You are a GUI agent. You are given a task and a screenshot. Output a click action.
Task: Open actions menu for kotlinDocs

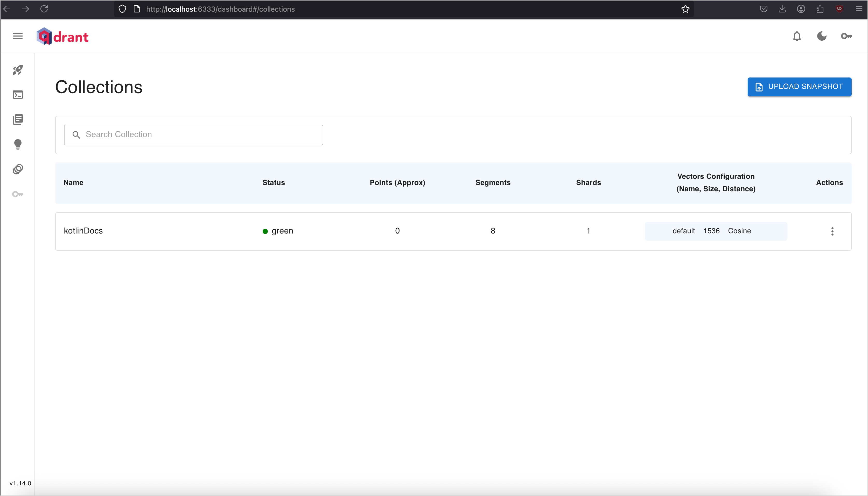click(x=832, y=231)
